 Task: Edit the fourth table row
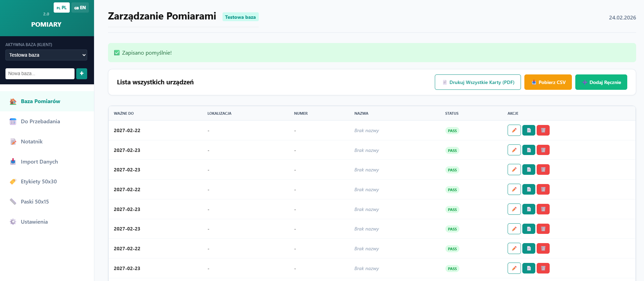pyautogui.click(x=514, y=189)
